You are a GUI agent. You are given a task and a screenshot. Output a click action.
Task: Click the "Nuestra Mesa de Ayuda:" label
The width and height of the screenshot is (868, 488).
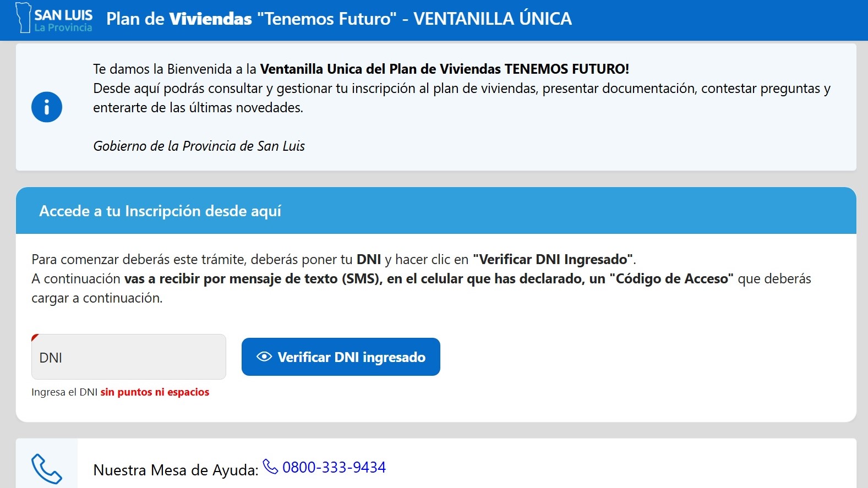[176, 470]
